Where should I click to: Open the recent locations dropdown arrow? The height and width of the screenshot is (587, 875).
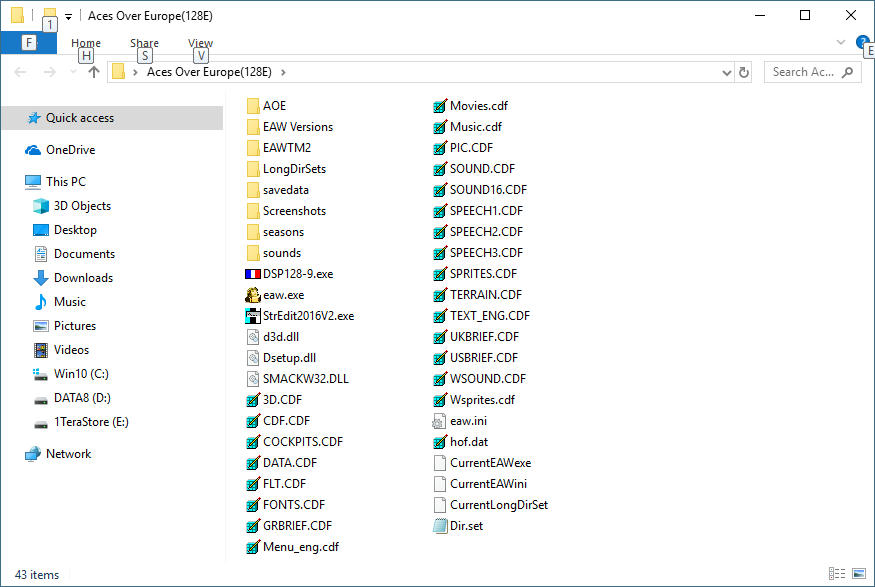[73, 72]
